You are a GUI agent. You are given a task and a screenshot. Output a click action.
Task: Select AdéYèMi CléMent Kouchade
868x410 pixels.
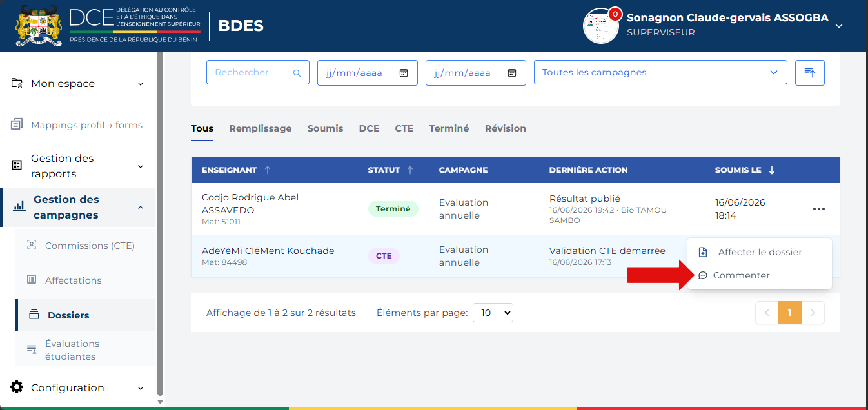click(x=268, y=251)
